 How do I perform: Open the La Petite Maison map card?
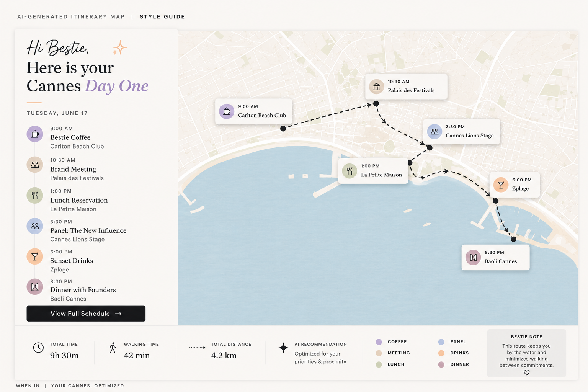(x=373, y=171)
